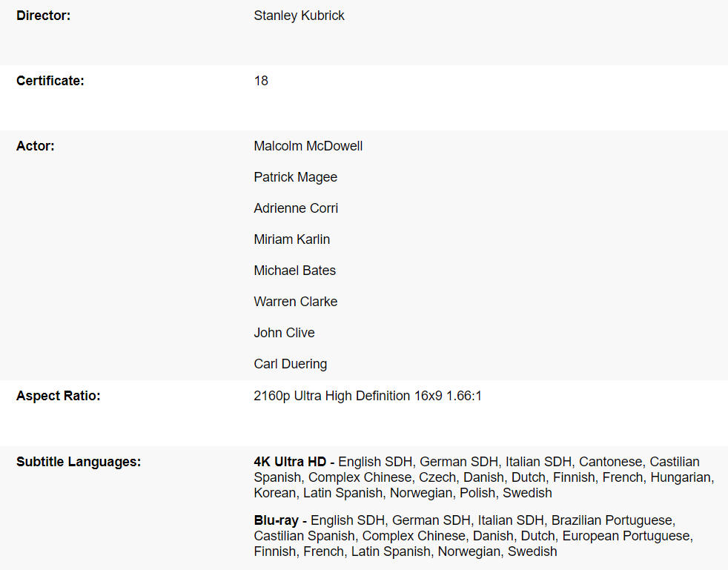
Task: Click Brazilian Portuguese in Blu-ray subtitles
Action: 612,520
